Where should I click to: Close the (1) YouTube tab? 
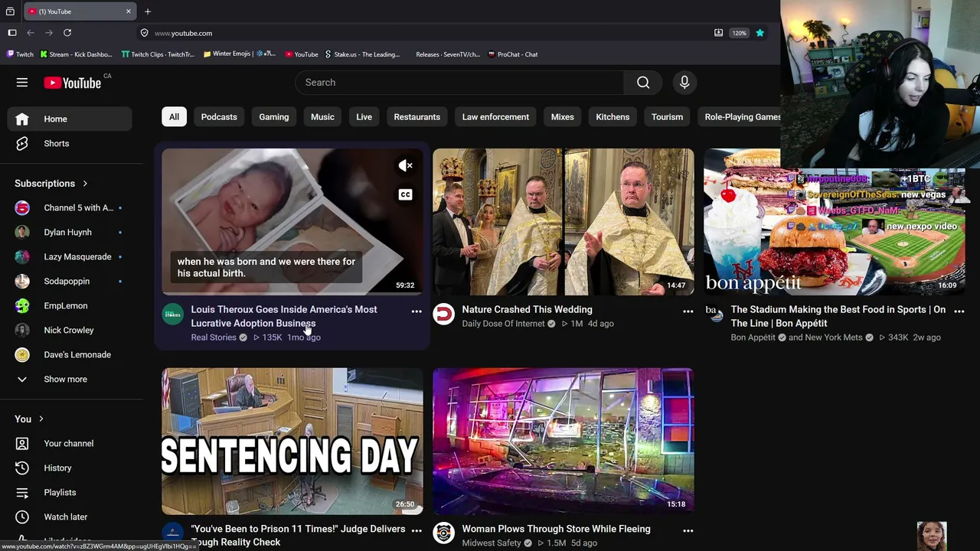click(129, 11)
